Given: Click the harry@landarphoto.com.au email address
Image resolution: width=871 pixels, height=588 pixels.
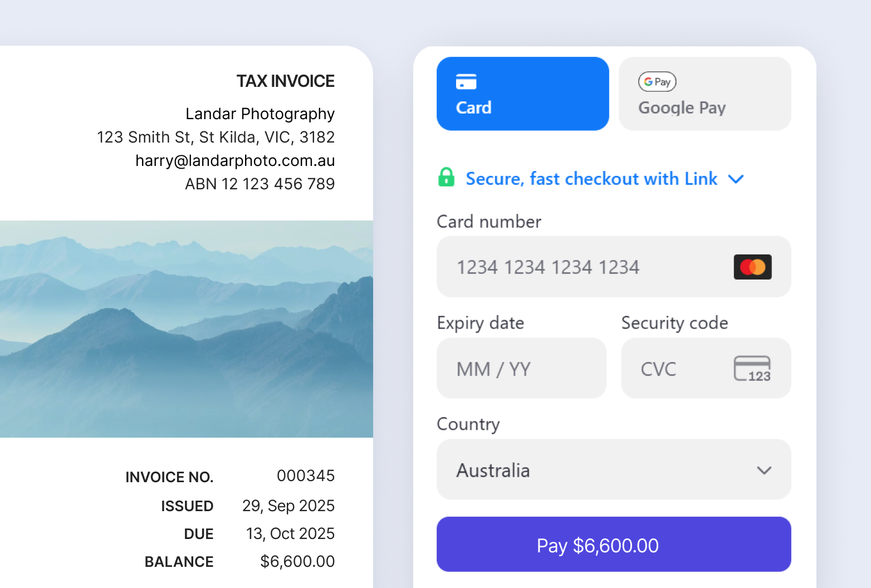Looking at the screenshot, I should (x=235, y=161).
